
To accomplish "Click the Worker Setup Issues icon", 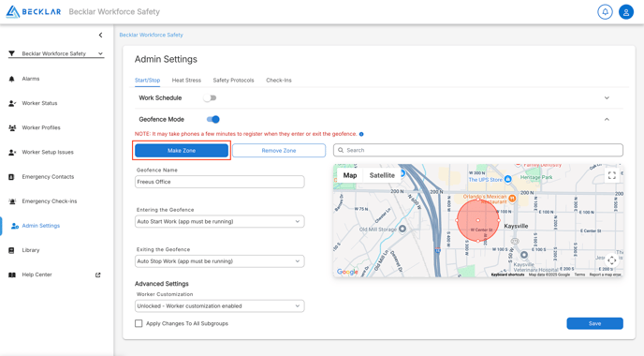I will (12, 152).
